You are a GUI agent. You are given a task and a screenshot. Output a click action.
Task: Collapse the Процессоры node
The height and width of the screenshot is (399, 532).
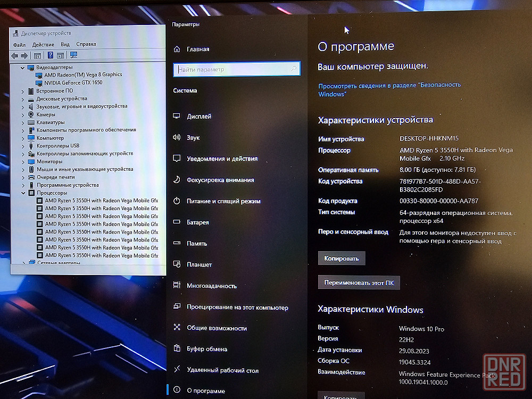(23, 193)
